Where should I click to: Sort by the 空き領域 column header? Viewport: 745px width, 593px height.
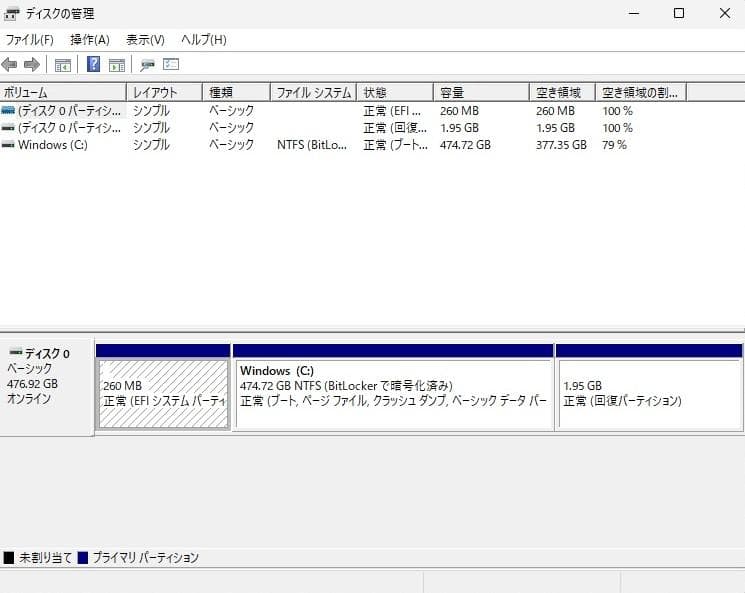563,92
